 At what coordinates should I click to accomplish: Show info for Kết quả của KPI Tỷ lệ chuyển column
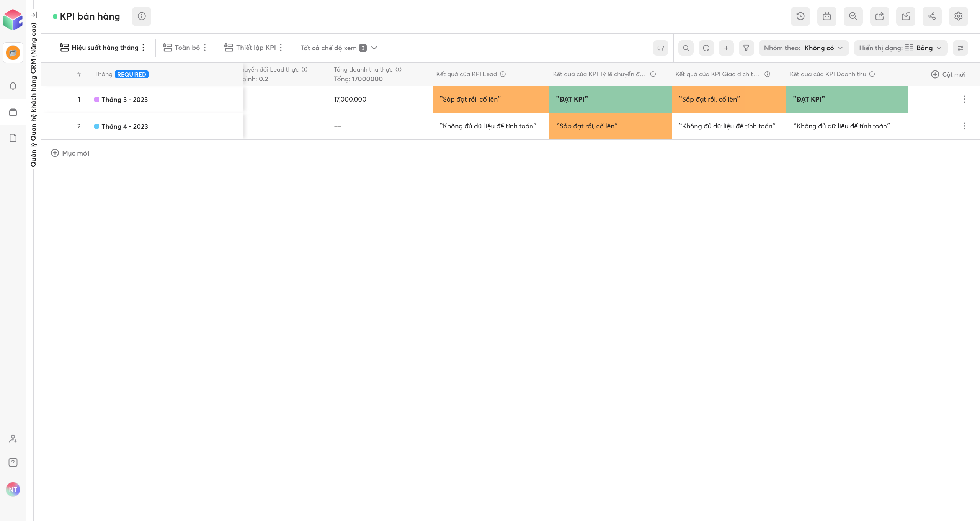tap(653, 74)
